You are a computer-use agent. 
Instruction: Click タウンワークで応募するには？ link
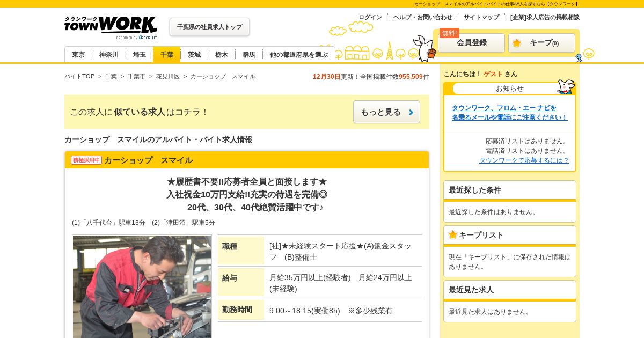pos(524,160)
